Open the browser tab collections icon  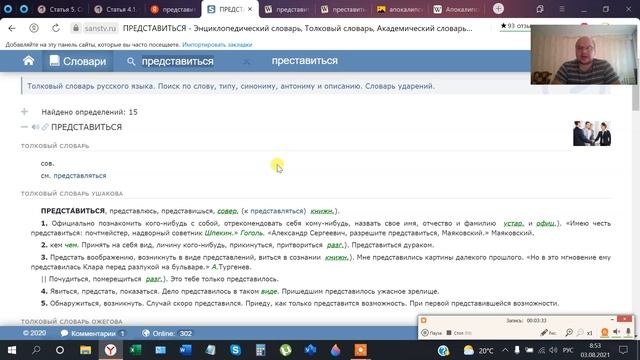coord(540,9)
